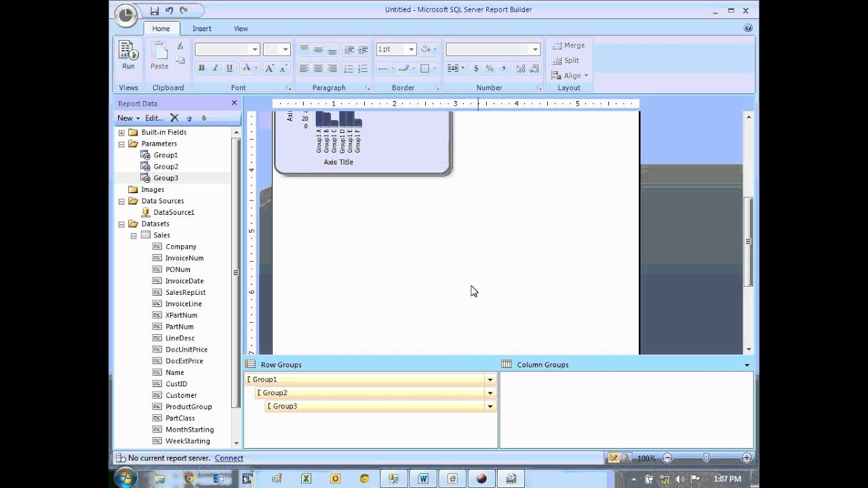Click the Copy icon under the scissors
This screenshot has width=868, height=488.
tap(180, 60)
